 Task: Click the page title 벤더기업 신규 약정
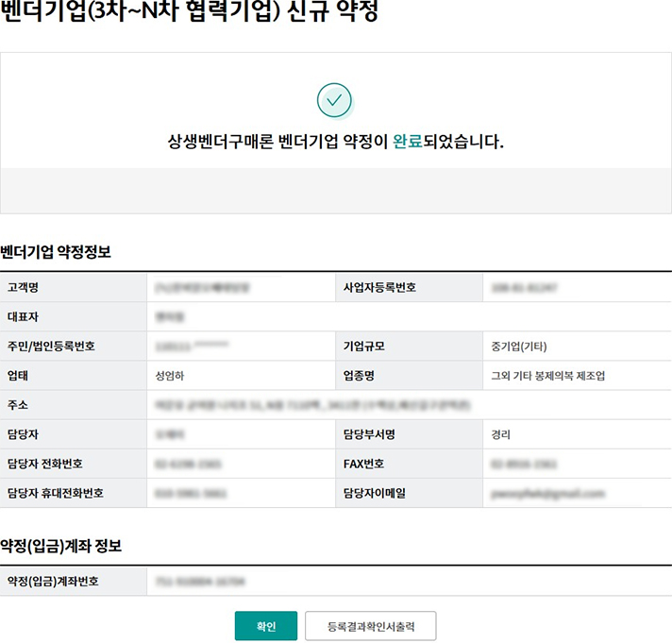[189, 14]
